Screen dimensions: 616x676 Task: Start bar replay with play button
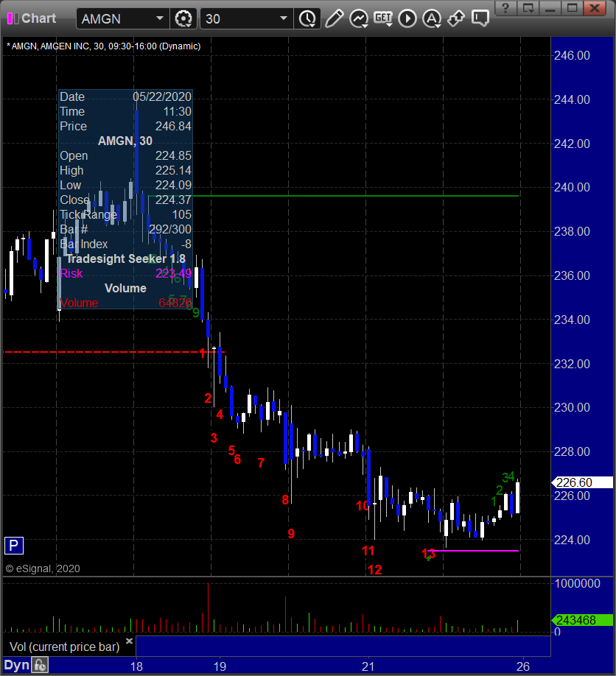coord(407,18)
